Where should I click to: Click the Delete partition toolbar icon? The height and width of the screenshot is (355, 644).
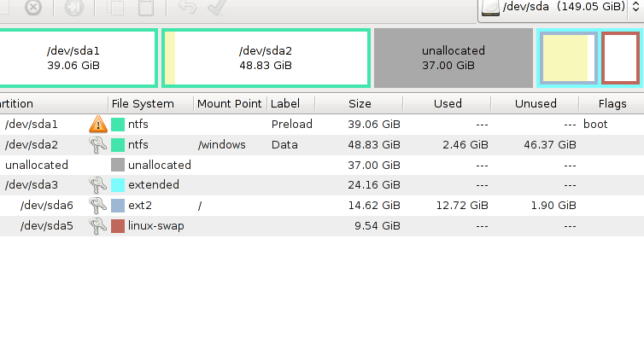coord(32,7)
